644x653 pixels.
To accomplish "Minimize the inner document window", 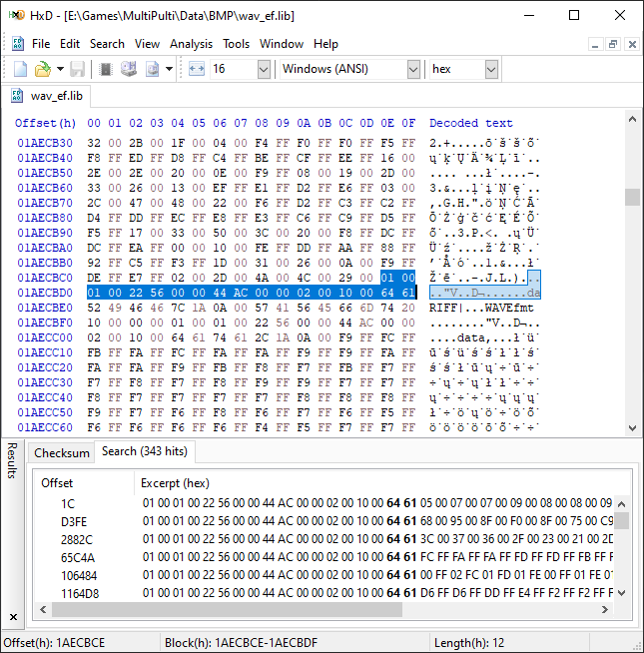I will [x=595, y=44].
